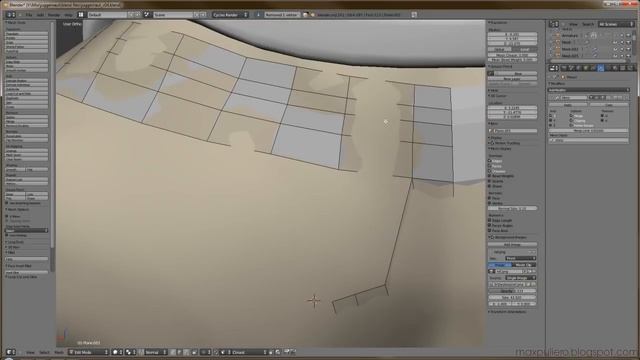The width and height of the screenshot is (640, 360).
Task: Open the File menu
Action: [x=29, y=15]
